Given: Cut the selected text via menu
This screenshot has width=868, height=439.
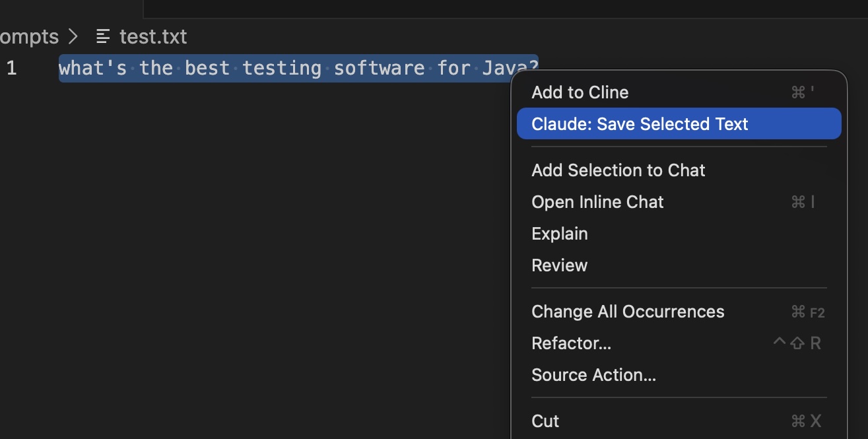Looking at the screenshot, I should tap(544, 421).
